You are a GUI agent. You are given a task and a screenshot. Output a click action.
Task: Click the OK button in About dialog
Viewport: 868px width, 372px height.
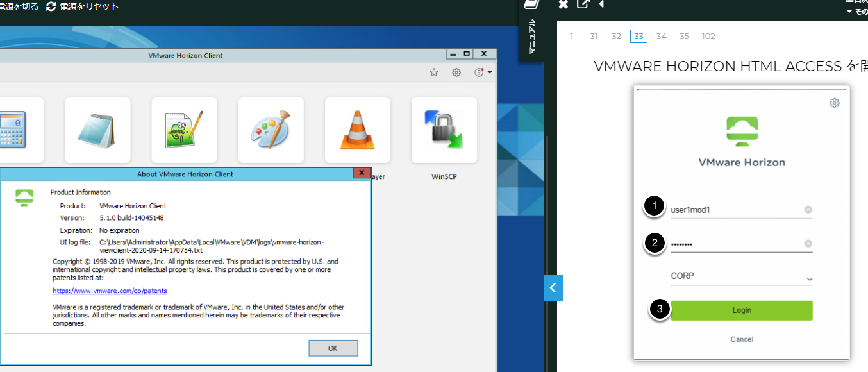(x=333, y=348)
